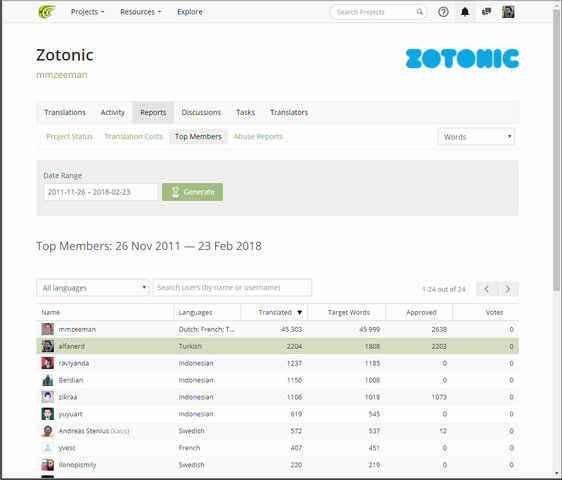562x480 pixels.
Task: Click the 1-24 out of 24 indicator
Action: pyautogui.click(x=443, y=289)
